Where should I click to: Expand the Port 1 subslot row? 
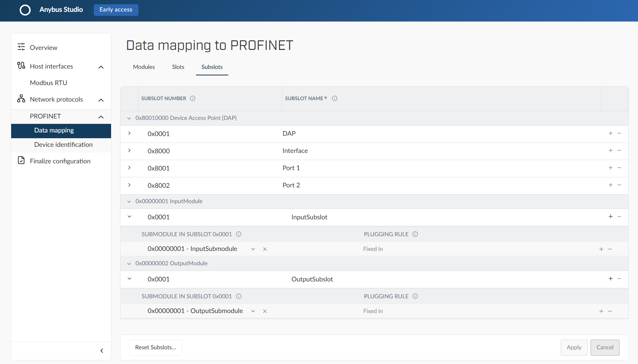[x=129, y=168]
